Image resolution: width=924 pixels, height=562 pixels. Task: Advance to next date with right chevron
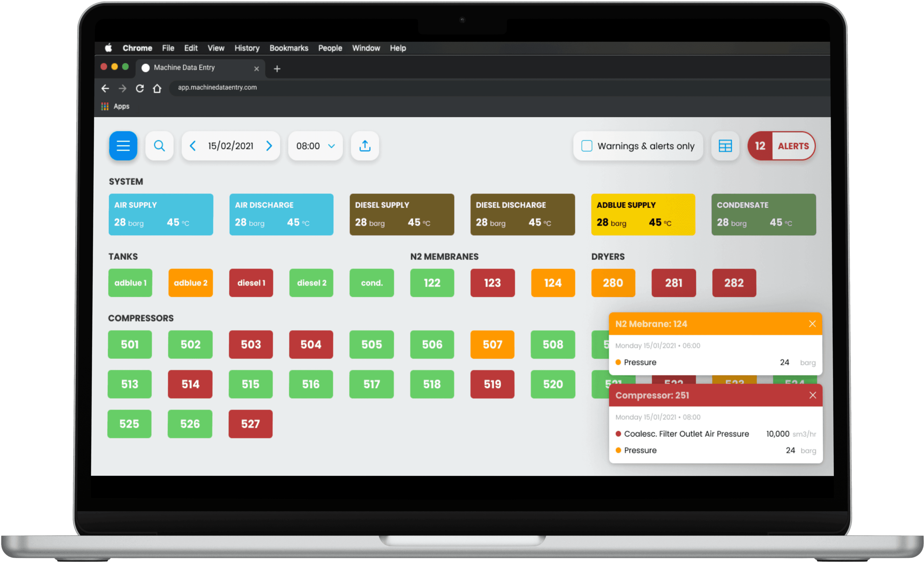(x=269, y=146)
